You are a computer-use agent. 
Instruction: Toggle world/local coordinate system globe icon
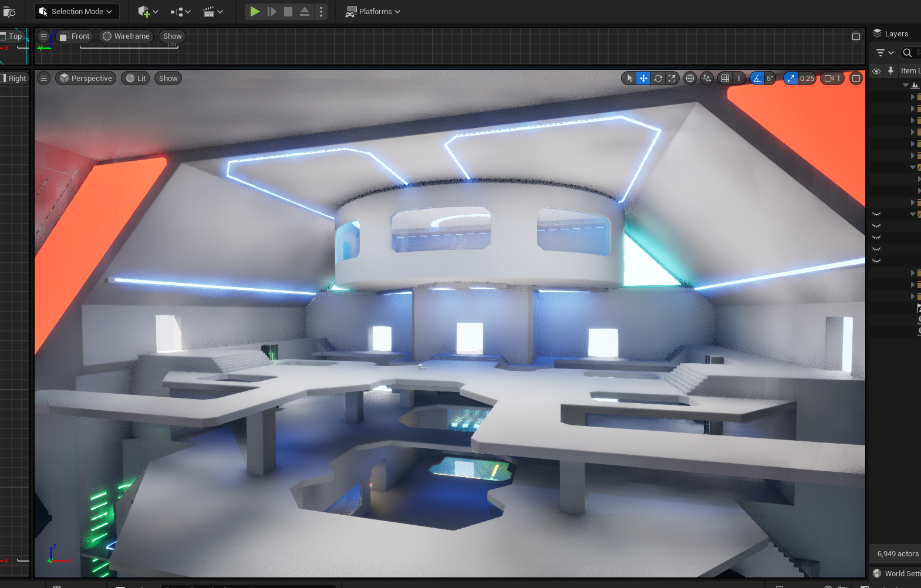coord(690,79)
